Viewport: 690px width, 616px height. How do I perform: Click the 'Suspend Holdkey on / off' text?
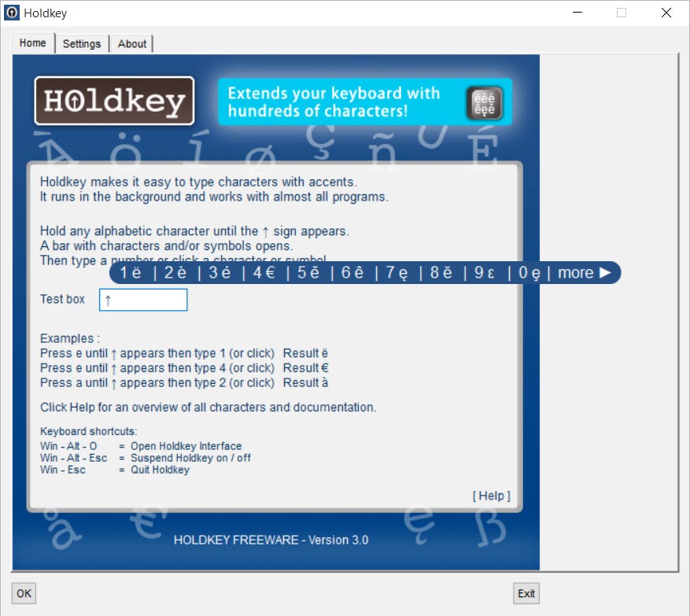[190, 458]
